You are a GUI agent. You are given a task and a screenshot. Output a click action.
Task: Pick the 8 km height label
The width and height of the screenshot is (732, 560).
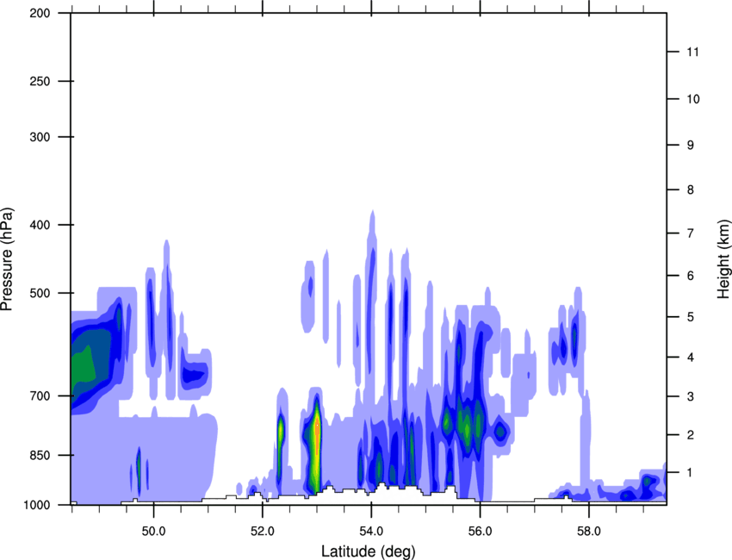(x=691, y=190)
